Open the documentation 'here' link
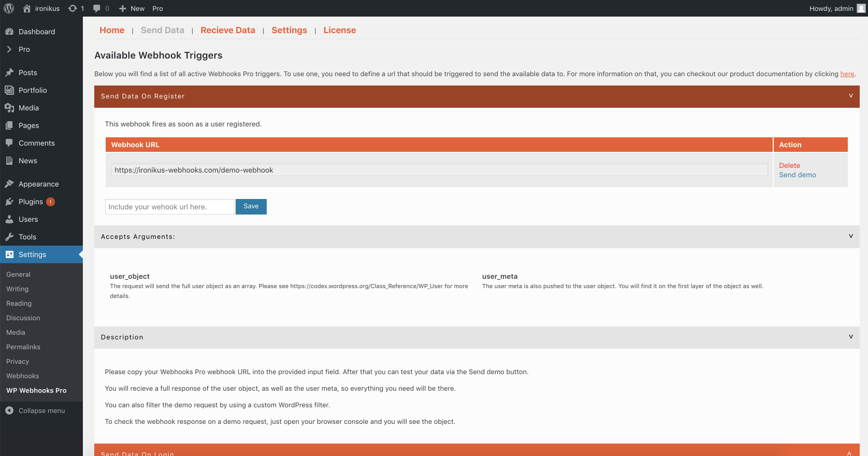Viewport: 868px width, 456px height. point(847,74)
